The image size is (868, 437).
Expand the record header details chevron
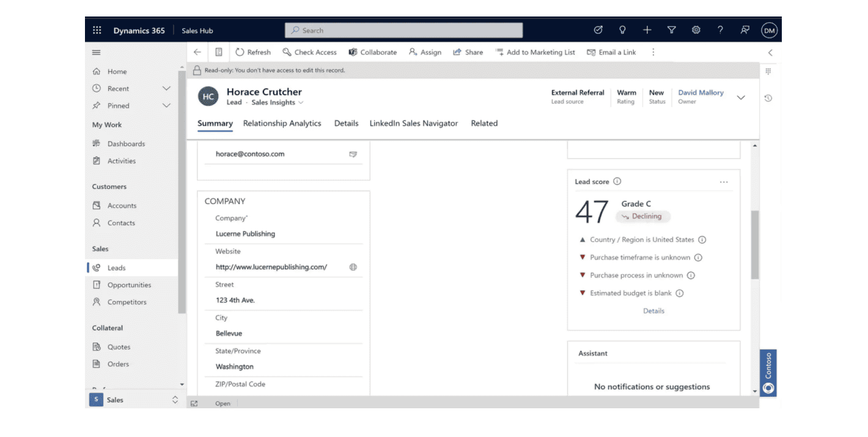click(741, 98)
